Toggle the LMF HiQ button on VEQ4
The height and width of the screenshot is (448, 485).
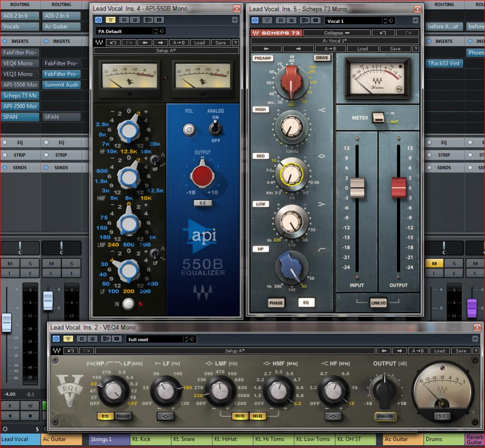click(240, 416)
